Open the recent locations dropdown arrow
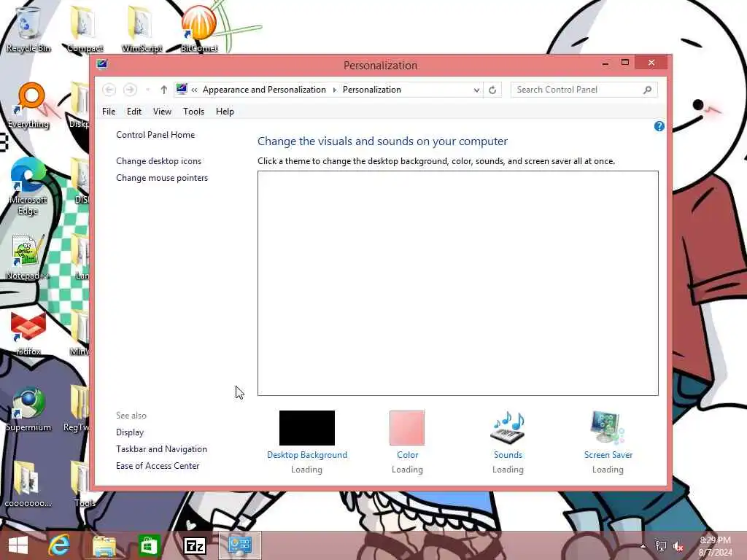This screenshot has width=747, height=560. (147, 90)
